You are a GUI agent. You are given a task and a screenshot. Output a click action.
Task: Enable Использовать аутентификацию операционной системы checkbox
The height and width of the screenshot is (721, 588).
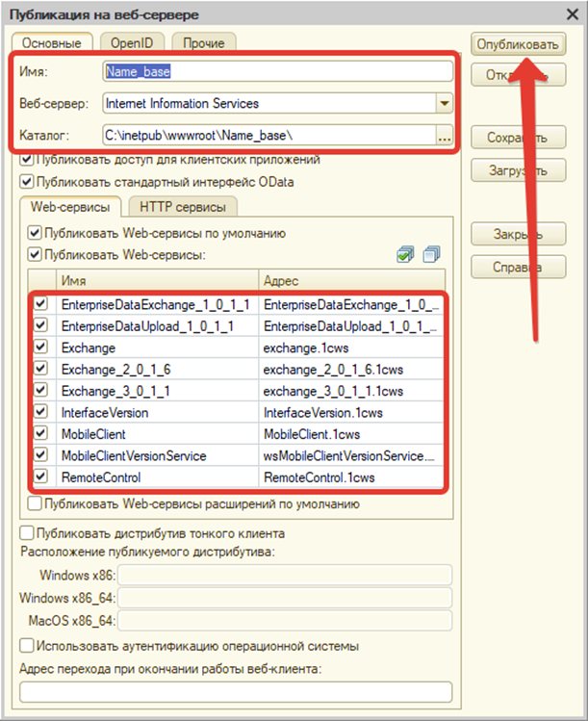26,645
